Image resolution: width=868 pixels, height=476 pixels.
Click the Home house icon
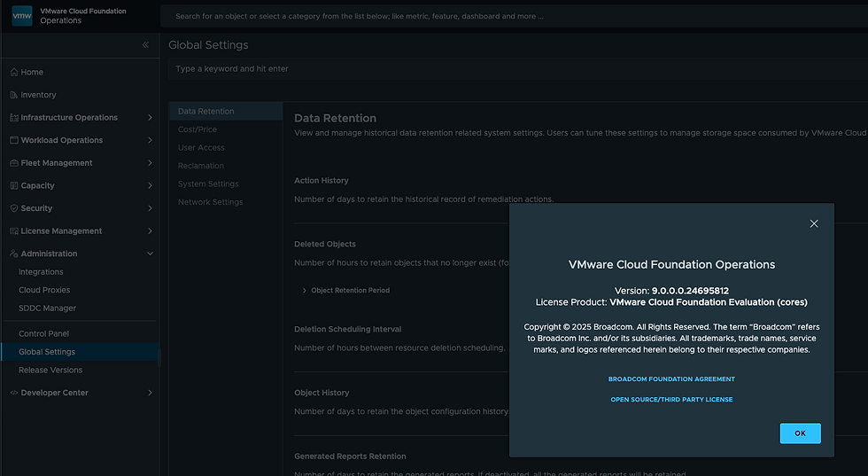(14, 72)
